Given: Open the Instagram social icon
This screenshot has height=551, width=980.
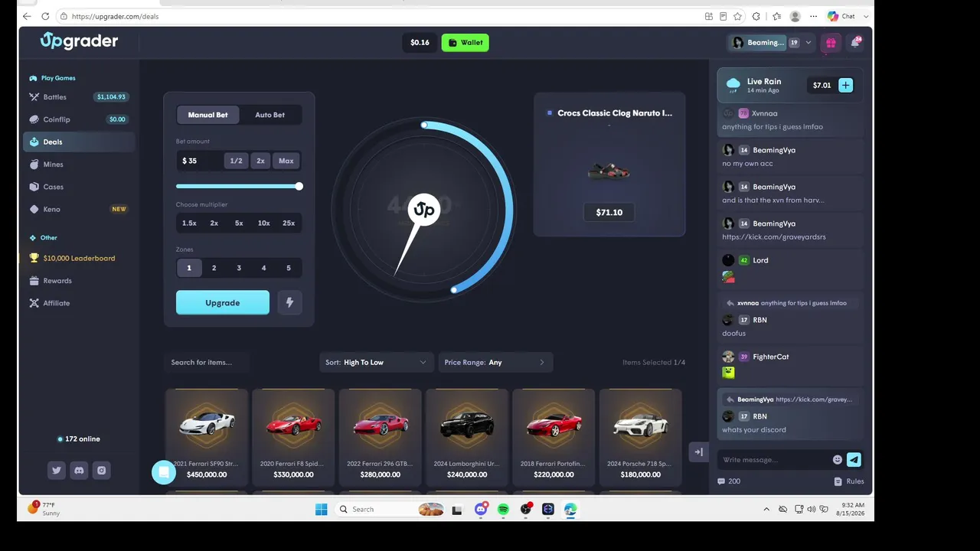Looking at the screenshot, I should 101,471.
